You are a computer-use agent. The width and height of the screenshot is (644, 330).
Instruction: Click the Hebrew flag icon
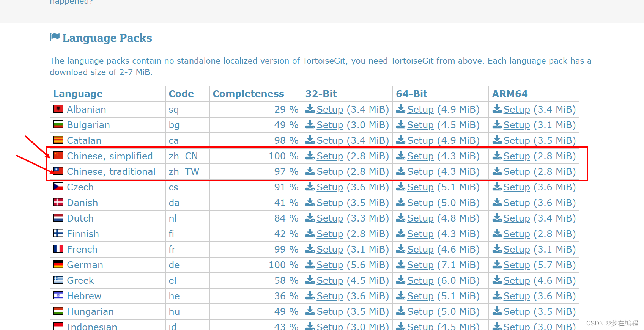tap(58, 295)
